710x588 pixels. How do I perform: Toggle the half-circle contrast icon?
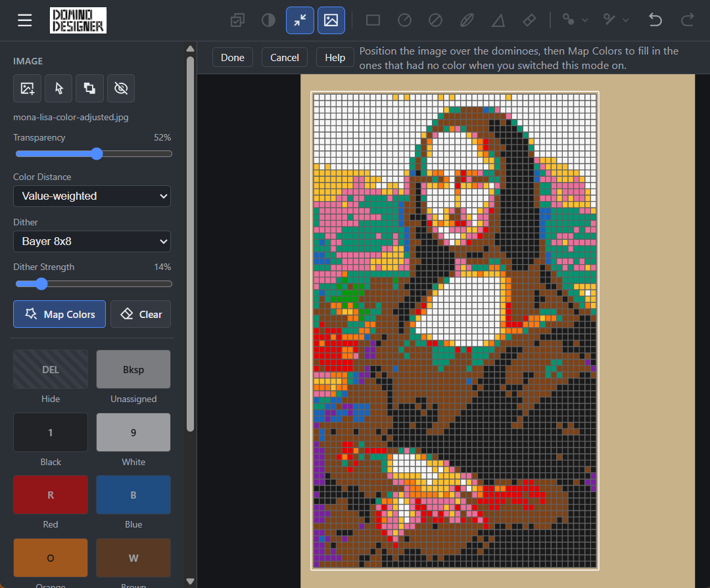268,20
